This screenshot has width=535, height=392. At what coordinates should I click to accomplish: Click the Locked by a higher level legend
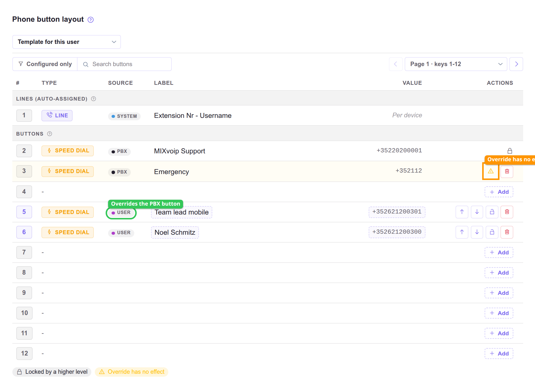(x=52, y=372)
